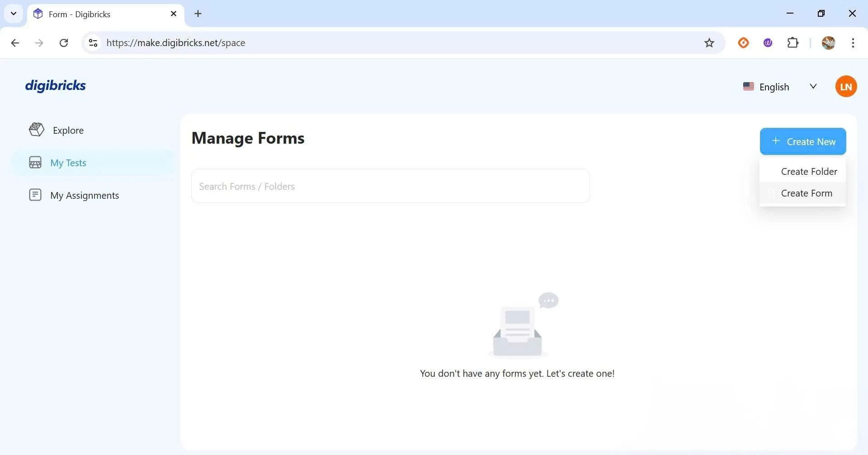Image resolution: width=868 pixels, height=455 pixels.
Task: Open the Chrome profile picture
Action: [x=828, y=43]
